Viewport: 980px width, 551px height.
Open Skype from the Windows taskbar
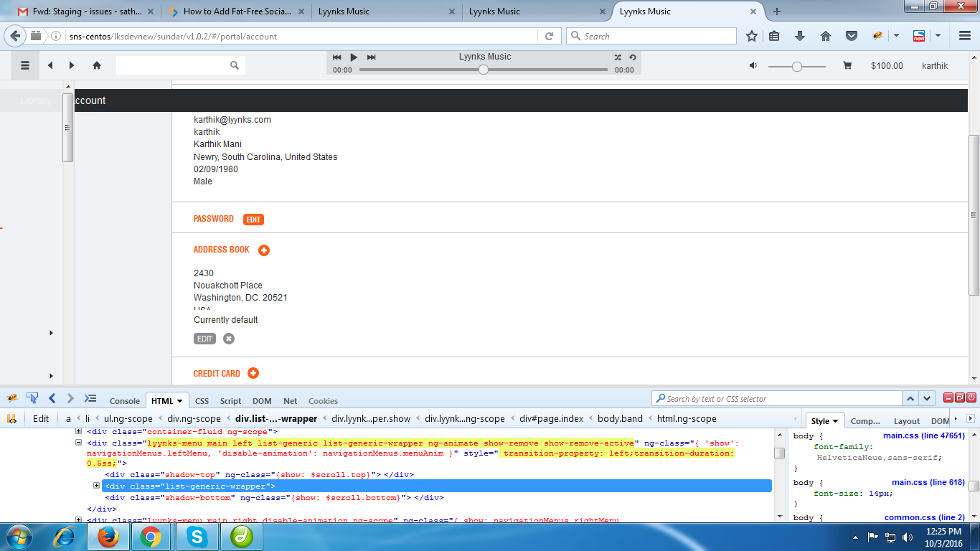point(195,537)
